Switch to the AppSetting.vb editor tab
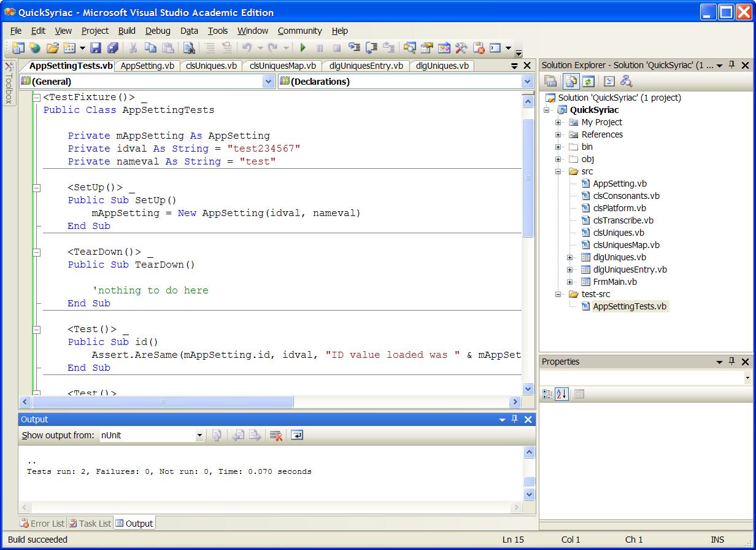The height and width of the screenshot is (550, 756). [x=147, y=66]
